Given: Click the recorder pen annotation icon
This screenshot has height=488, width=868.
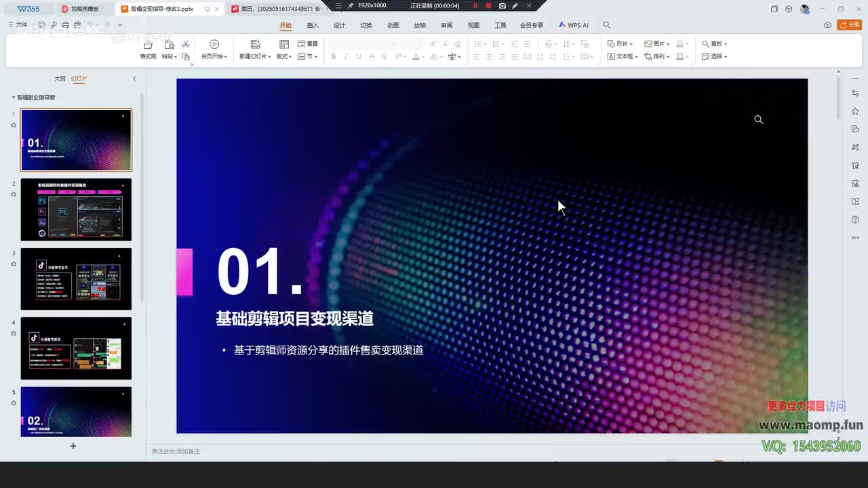Looking at the screenshot, I should pyautogui.click(x=515, y=5).
